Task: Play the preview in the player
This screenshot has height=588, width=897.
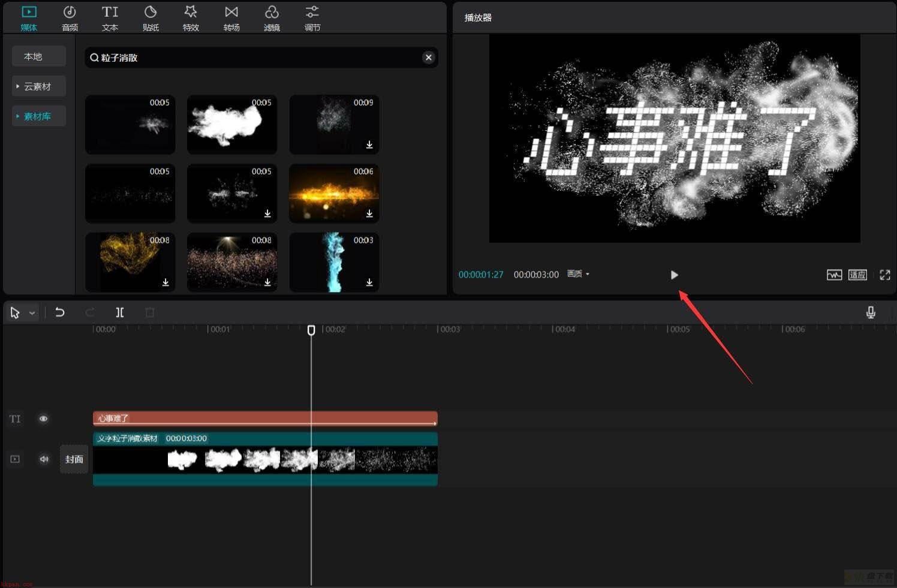Action: tap(674, 275)
